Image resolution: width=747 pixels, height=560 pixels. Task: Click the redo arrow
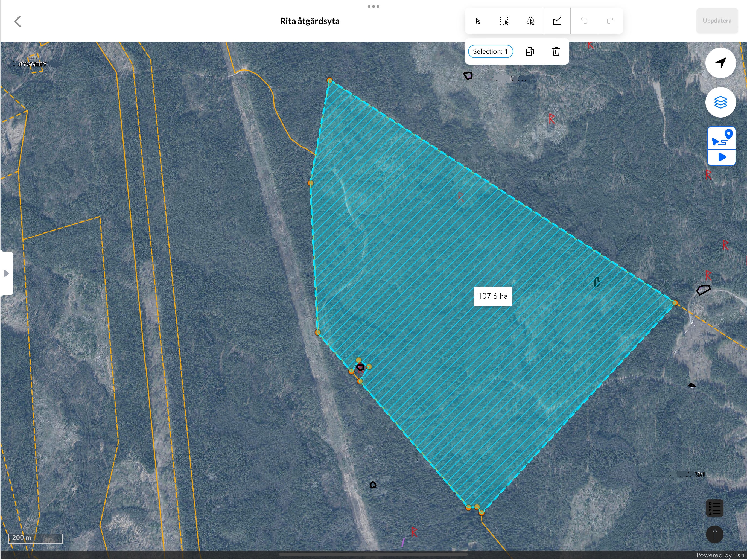click(610, 21)
